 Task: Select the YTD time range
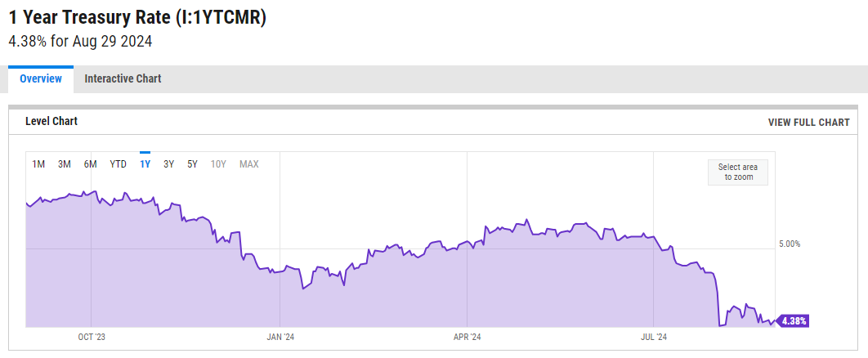(118, 163)
